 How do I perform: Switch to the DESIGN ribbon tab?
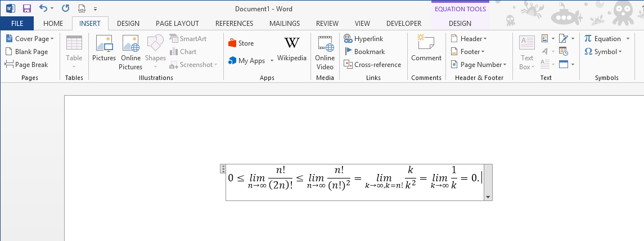128,24
